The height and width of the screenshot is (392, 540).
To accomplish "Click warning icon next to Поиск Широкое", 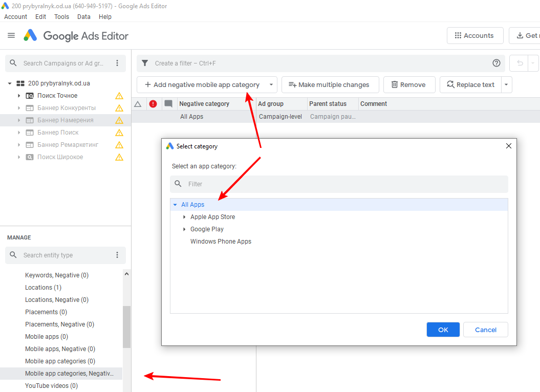I will [119, 158].
